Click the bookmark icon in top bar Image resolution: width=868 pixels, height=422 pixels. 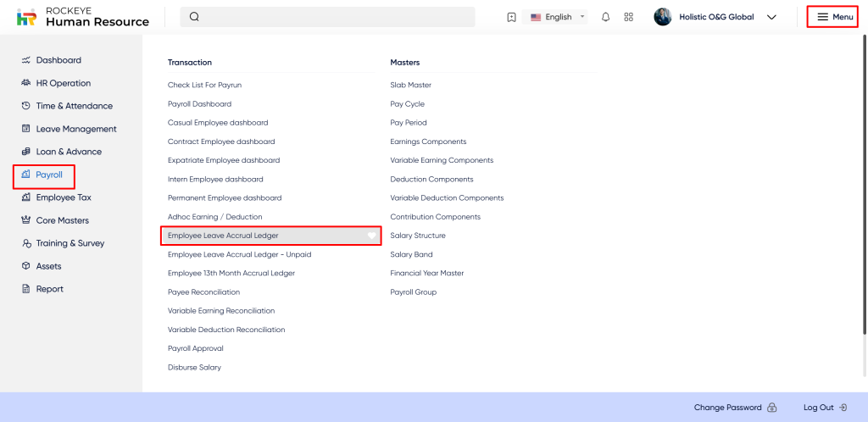pos(511,17)
